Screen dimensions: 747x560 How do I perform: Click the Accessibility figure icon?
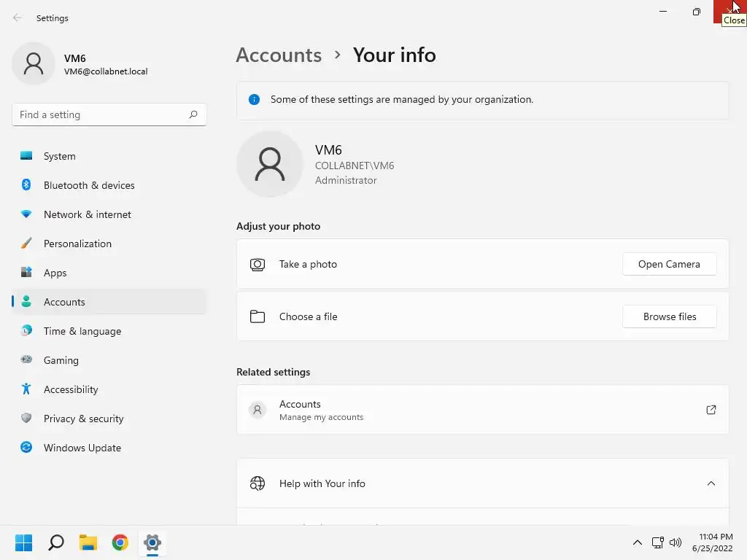26,389
